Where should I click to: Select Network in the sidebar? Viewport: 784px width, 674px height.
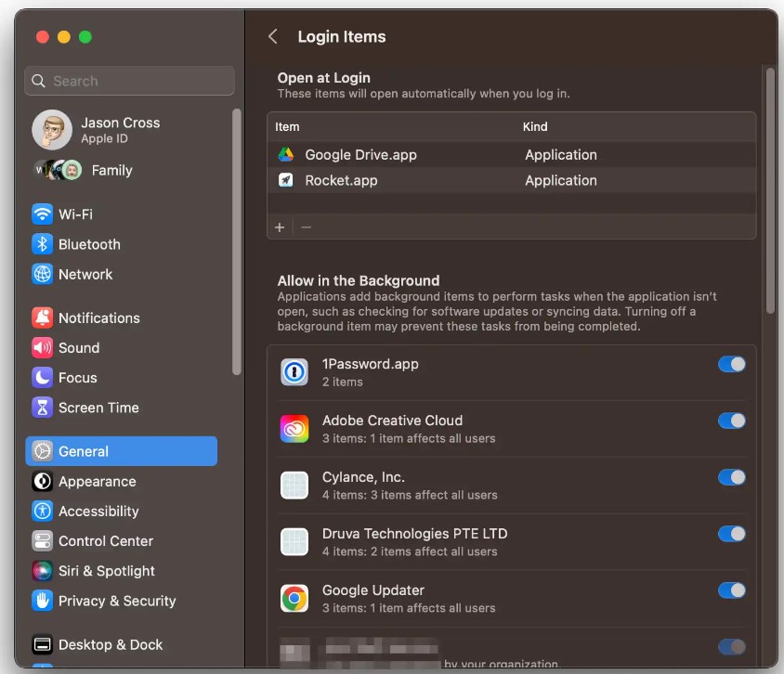pos(122,274)
